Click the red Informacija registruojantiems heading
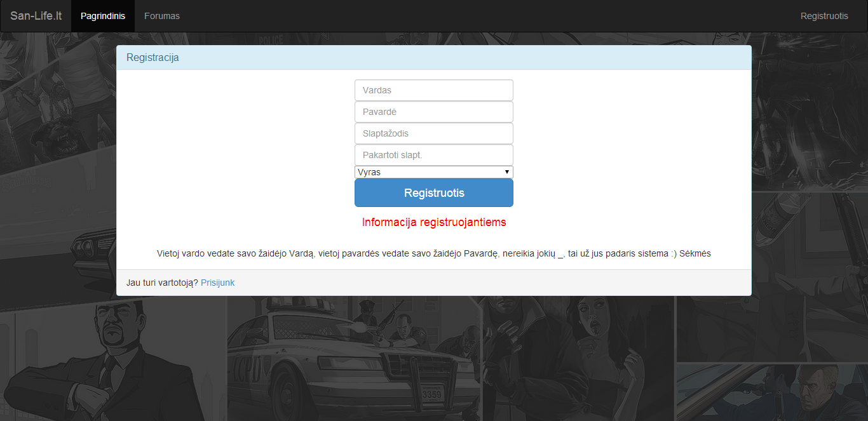The image size is (868, 421). tap(434, 222)
